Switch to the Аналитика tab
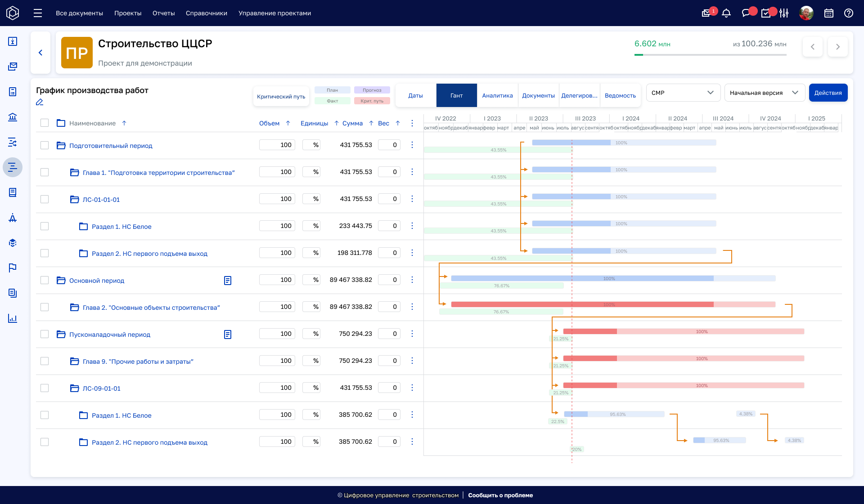 point(497,95)
